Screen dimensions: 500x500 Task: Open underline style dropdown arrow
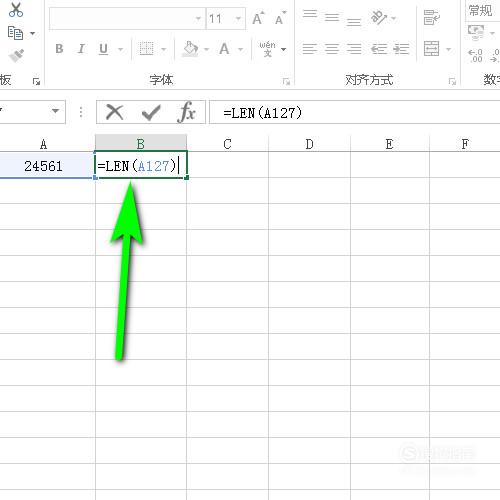point(121,49)
